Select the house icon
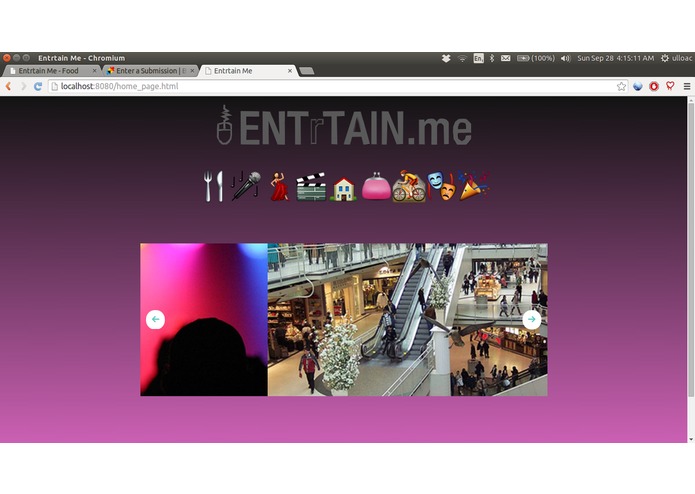This screenshot has height=494, width=695. click(x=343, y=189)
